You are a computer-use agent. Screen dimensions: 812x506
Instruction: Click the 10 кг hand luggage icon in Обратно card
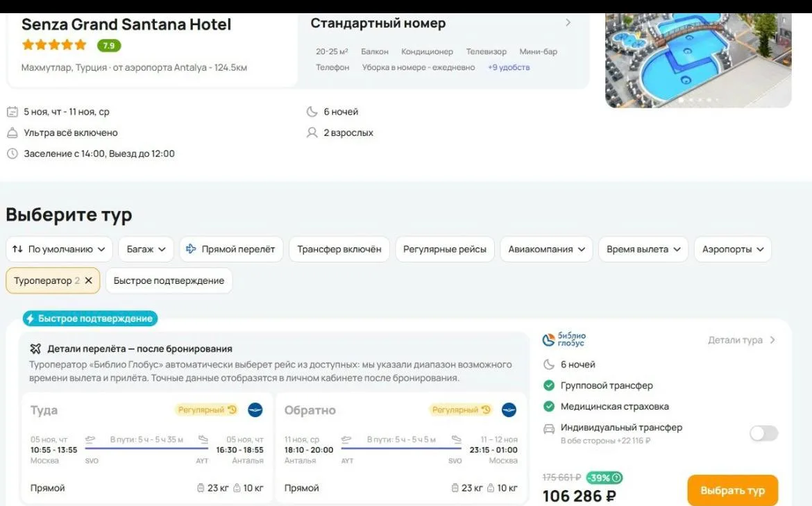pos(491,488)
